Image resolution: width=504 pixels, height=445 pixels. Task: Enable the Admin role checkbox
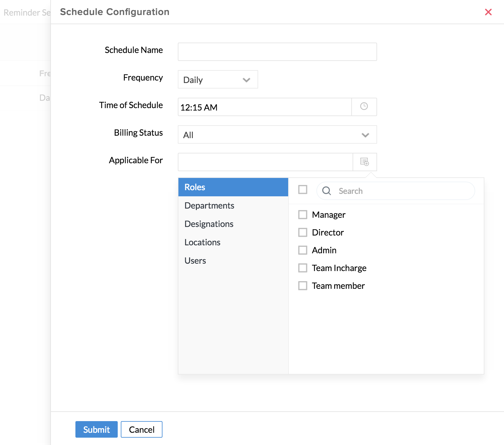303,250
